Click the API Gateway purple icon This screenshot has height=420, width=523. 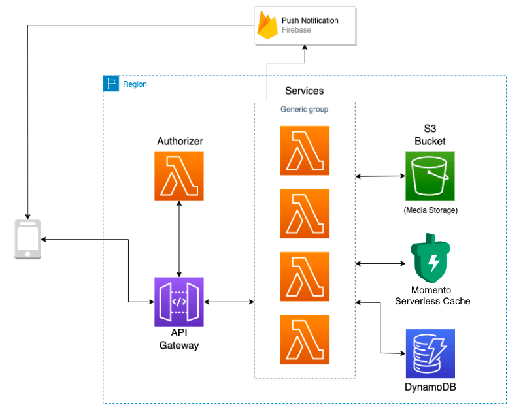tap(179, 302)
